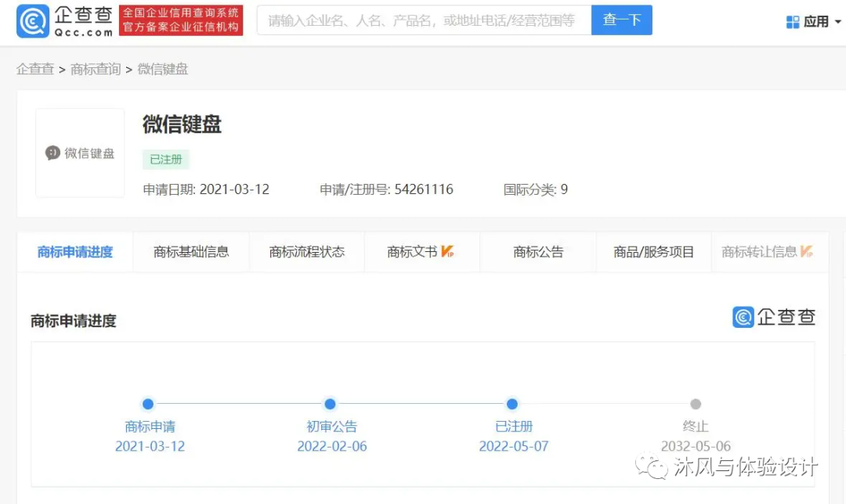Viewport: 846px width, 504px height.
Task: Select the registered date 2022-05-07
Action: [x=514, y=446]
